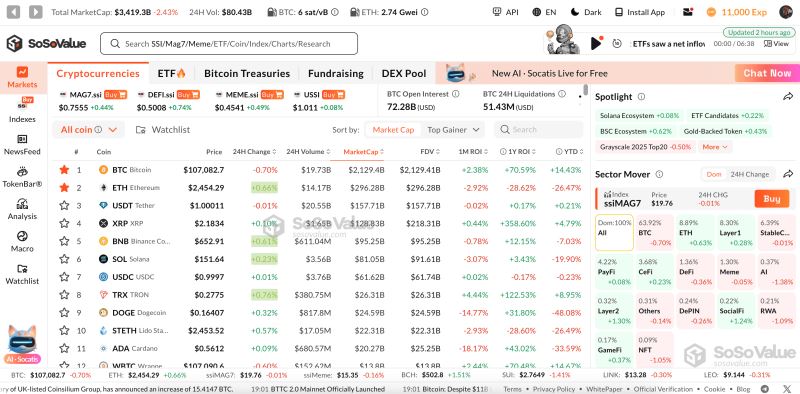Switch to the Bitcoin Treasuries tab
The image size is (800, 394).
coord(247,73)
